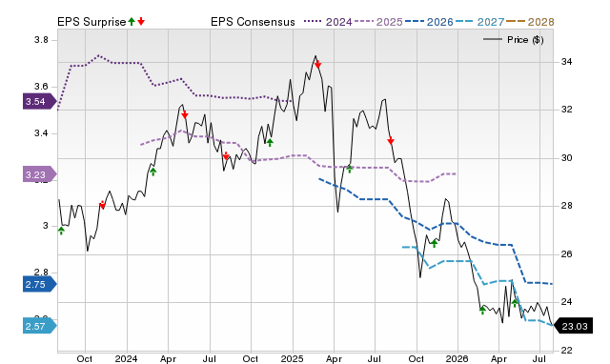Click the 3.6 EPS axis label
Viewport: 610px width, 364px height.
[41, 87]
